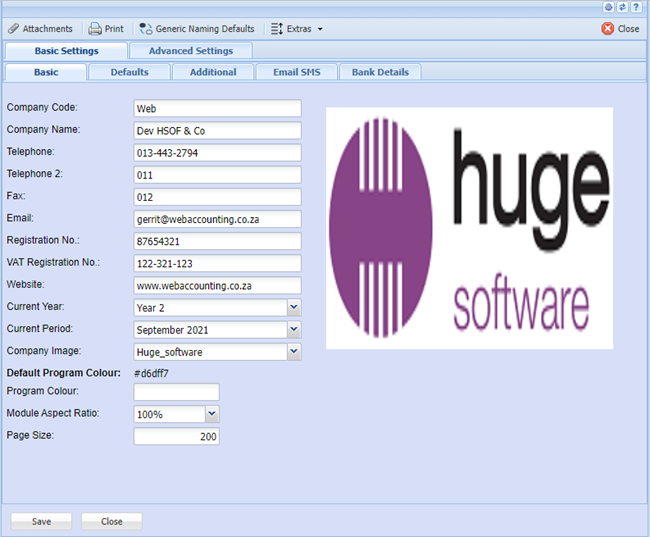
Task: Click the red Close icon in toolbar
Action: pos(608,29)
